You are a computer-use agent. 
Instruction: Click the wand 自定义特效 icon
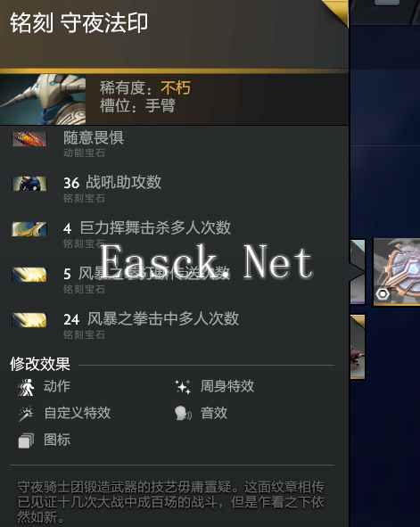point(26,414)
